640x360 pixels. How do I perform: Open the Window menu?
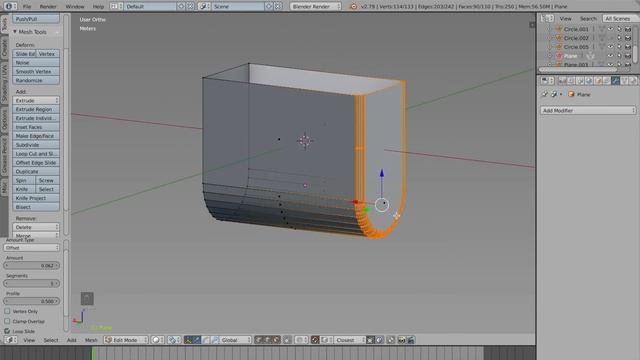coord(75,7)
